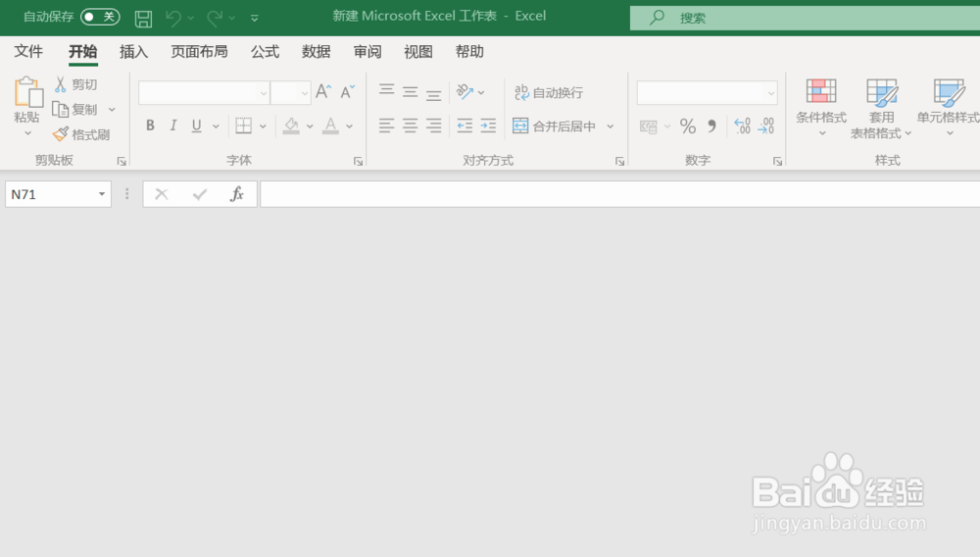Click the 复制 copy button
980x557 pixels.
click(75, 110)
